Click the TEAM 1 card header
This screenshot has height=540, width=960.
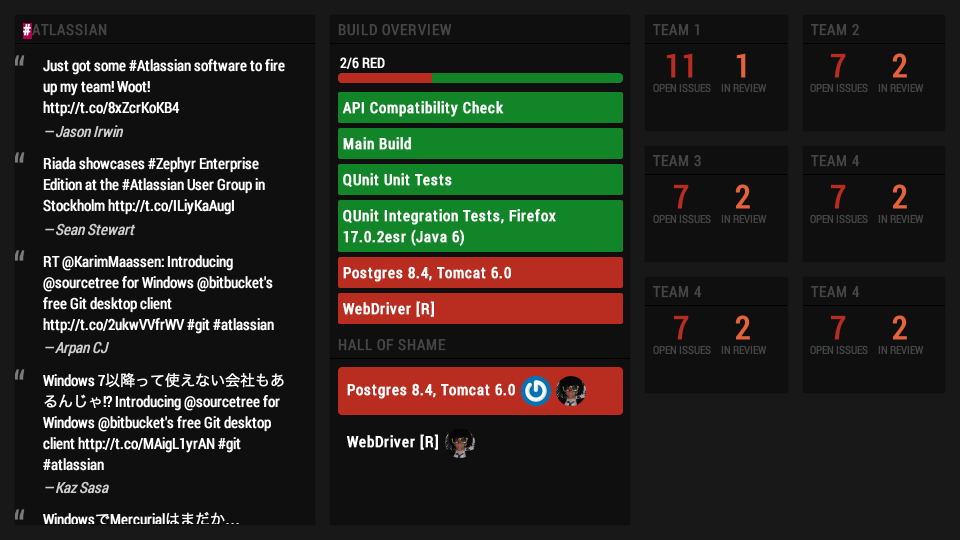[677, 30]
